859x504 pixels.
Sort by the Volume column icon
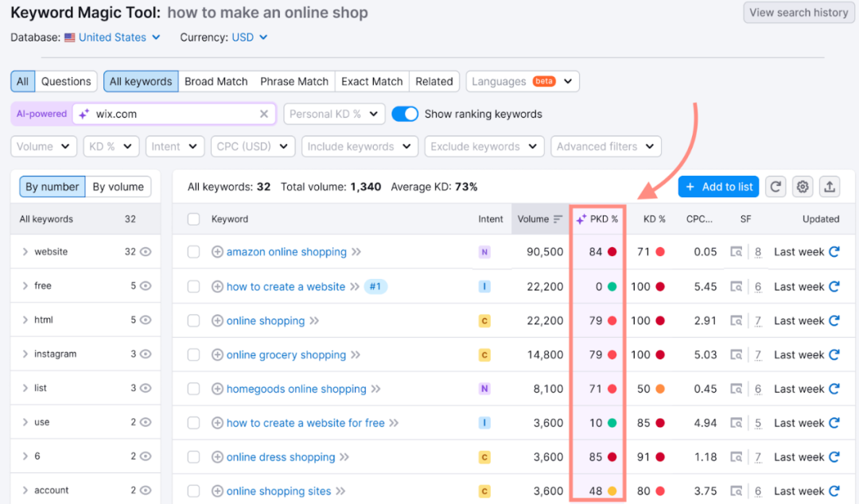[558, 219]
